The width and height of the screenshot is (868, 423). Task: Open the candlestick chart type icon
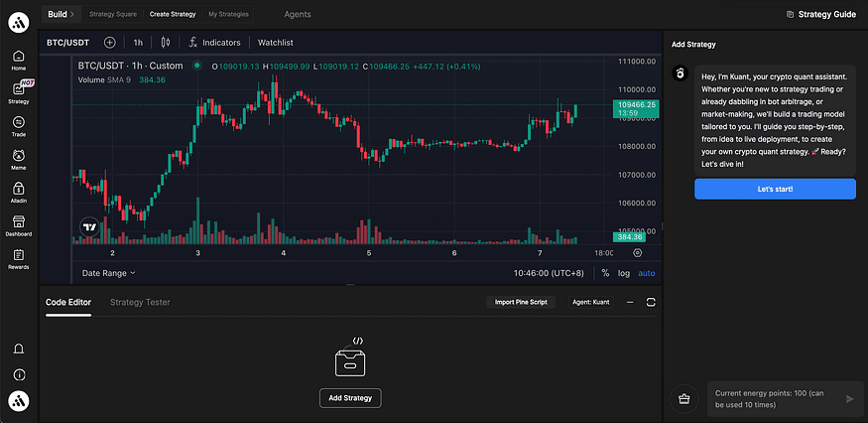click(x=165, y=42)
